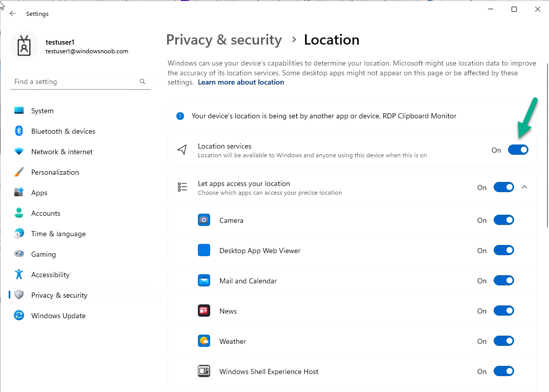Viewport: 549px width, 392px height.
Task: Click the Weather row label
Action: coord(233,341)
